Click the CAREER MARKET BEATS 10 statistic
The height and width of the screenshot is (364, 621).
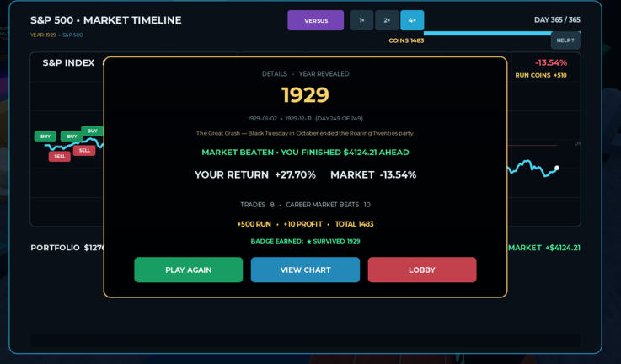[x=328, y=205]
